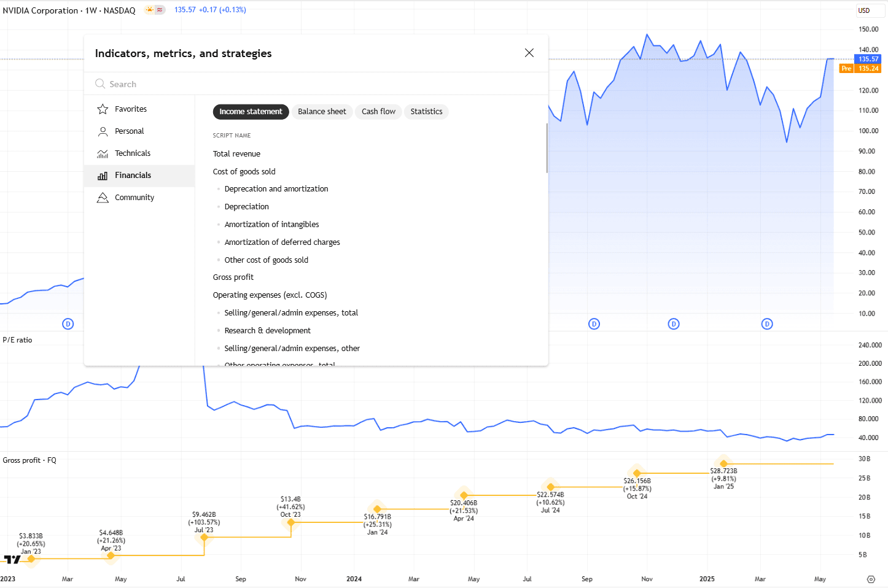The width and height of the screenshot is (888, 588).
Task: Click the Jul '24 $22.574B data point
Action: pyautogui.click(x=550, y=487)
